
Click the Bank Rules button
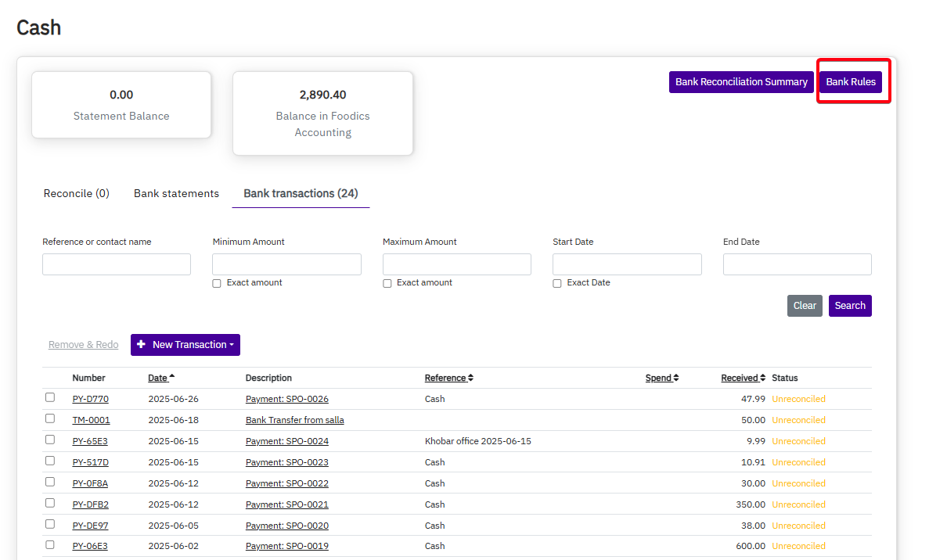[x=851, y=82]
